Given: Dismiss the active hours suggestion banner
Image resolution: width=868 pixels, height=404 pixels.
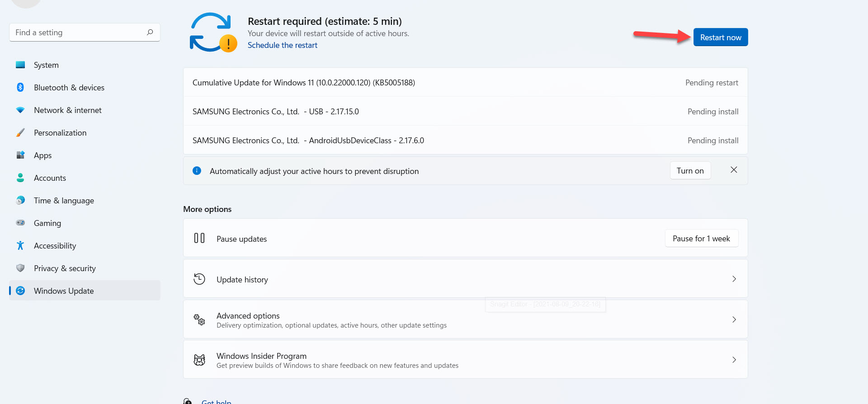Looking at the screenshot, I should [734, 170].
